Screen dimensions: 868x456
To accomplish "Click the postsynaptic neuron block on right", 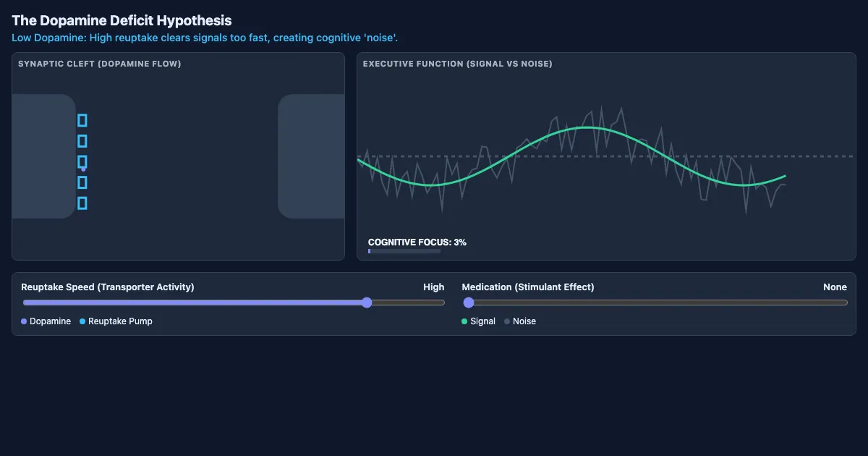I will click(x=311, y=156).
